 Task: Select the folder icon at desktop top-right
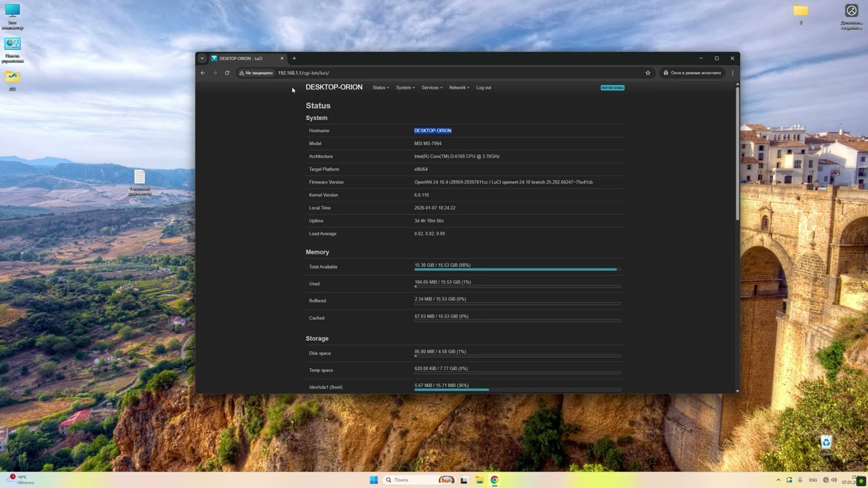pos(801,14)
